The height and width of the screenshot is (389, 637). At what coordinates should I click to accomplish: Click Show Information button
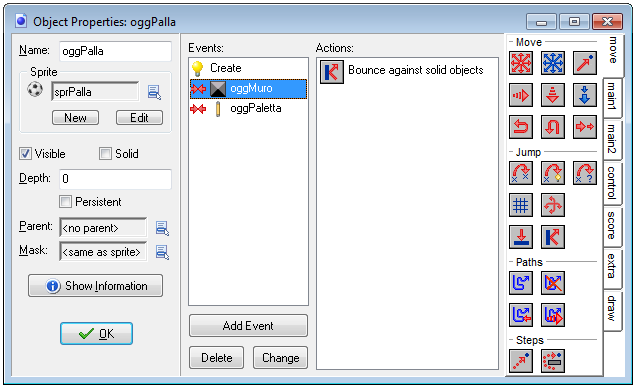point(95,286)
